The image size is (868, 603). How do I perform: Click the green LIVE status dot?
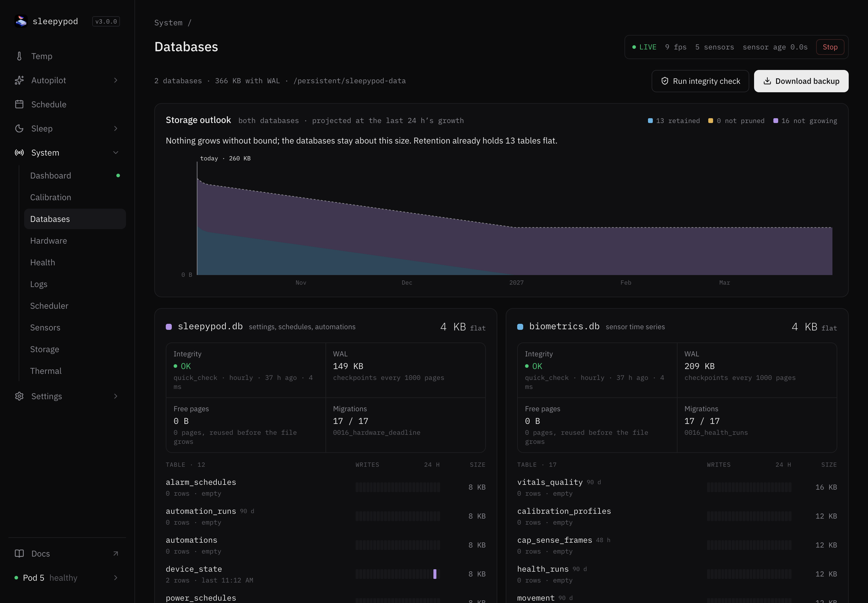coord(634,47)
